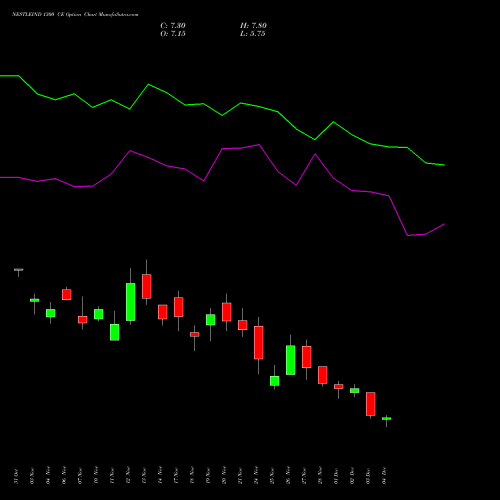The width and height of the screenshot is (500, 500).
Task: Click the NESTLEIND CE Options chart title
Action: coord(75,15)
